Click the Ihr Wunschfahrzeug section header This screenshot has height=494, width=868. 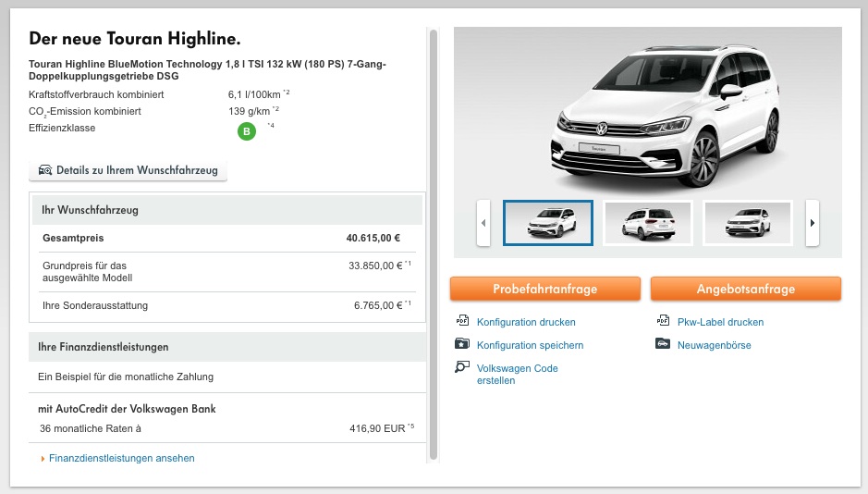coord(227,210)
